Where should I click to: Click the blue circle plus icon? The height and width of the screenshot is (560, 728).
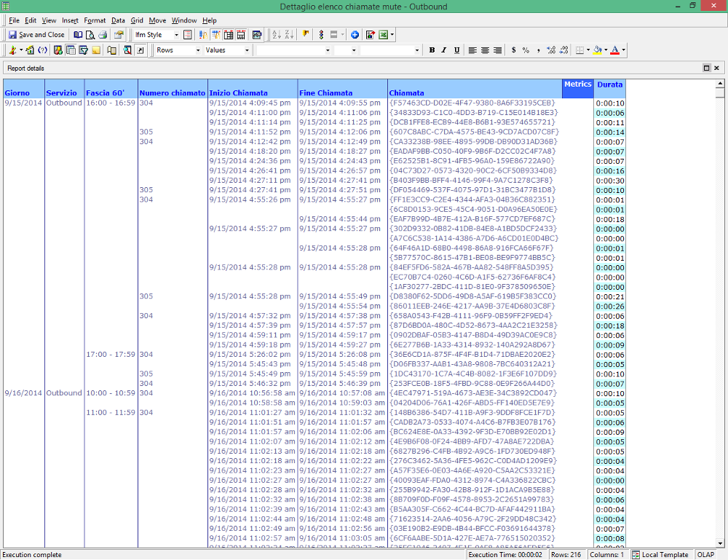click(355, 35)
